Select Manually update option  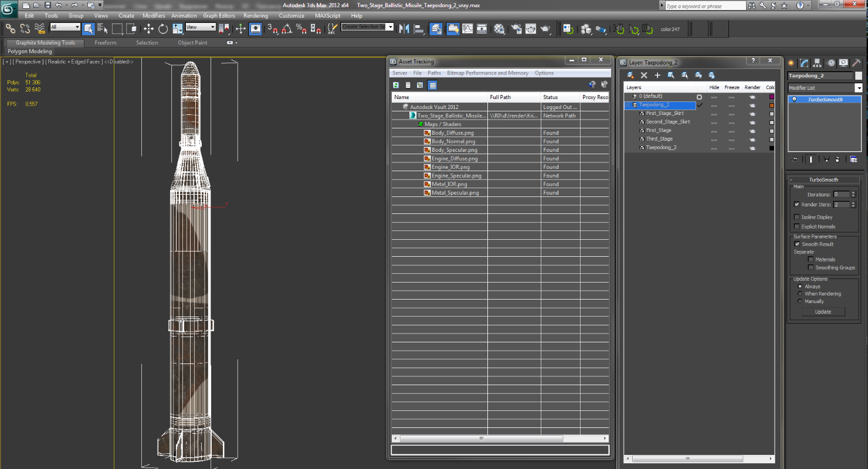tap(800, 301)
